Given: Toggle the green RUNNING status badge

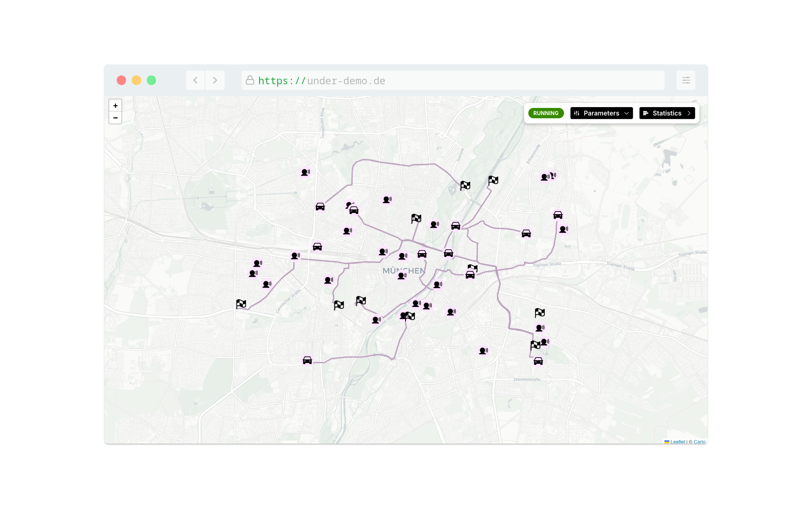Looking at the screenshot, I should point(546,113).
